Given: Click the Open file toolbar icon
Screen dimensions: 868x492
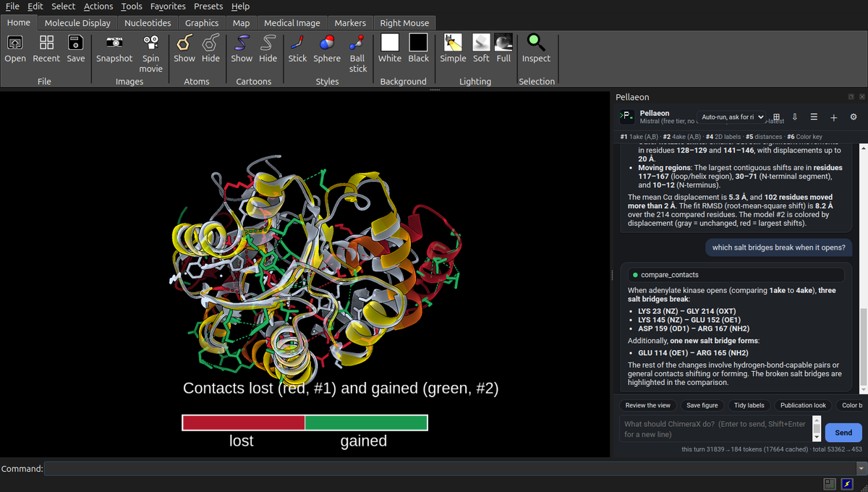Looking at the screenshot, I should click(x=14, y=43).
